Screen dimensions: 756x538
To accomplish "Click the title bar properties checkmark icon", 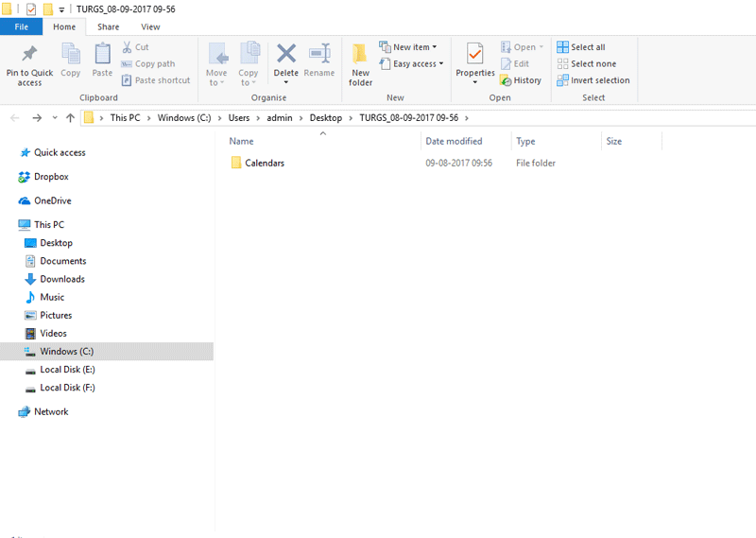I will click(x=31, y=9).
